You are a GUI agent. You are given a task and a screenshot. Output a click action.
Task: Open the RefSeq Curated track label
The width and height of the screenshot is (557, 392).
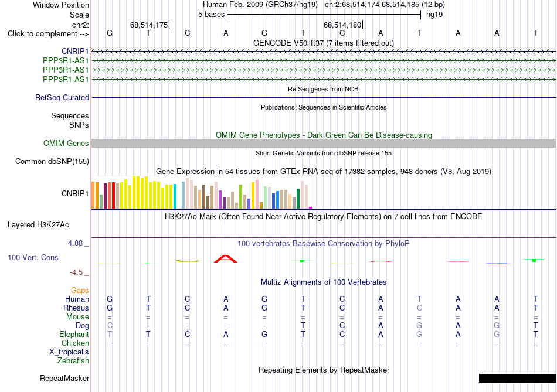(62, 98)
